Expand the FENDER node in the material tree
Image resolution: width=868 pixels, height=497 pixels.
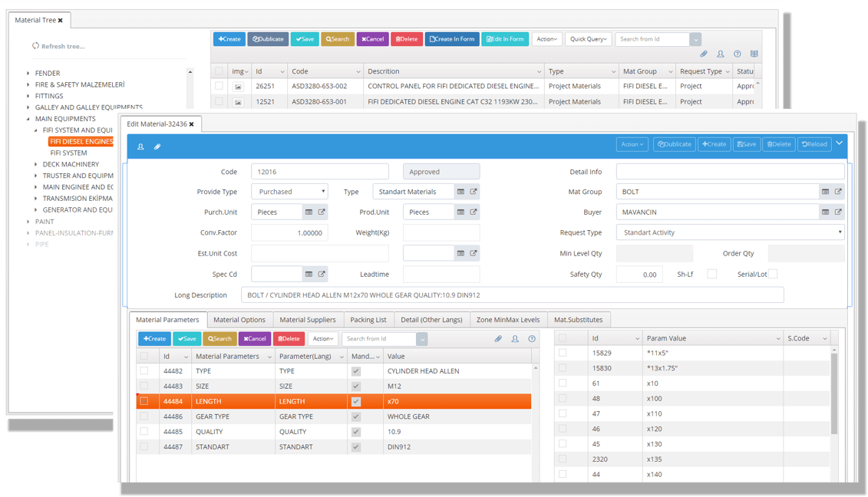pyautogui.click(x=28, y=74)
